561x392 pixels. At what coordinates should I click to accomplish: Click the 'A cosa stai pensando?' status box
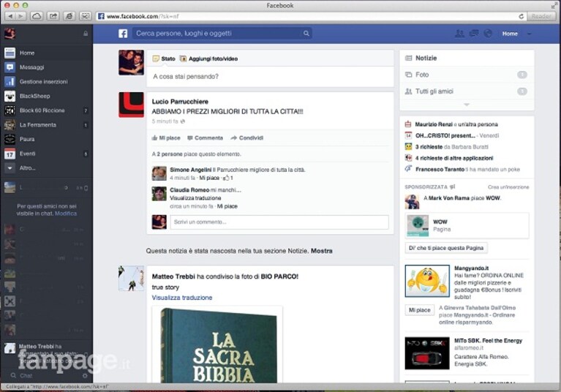tap(270, 77)
